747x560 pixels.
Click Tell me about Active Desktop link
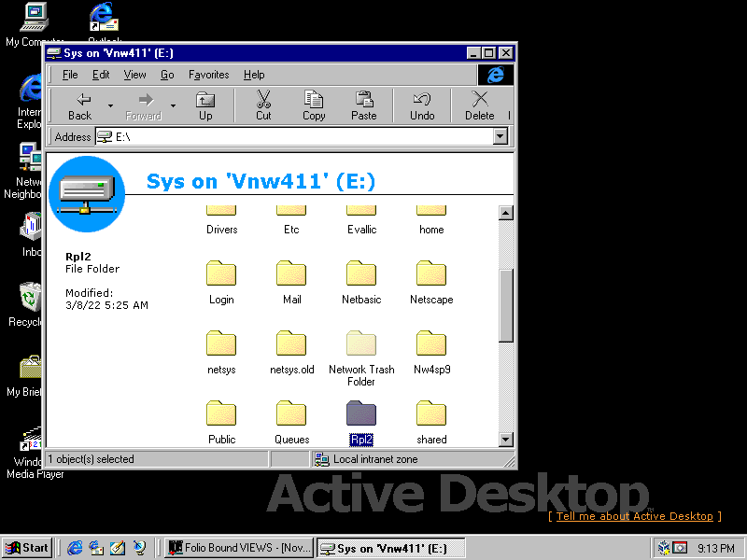coord(635,516)
